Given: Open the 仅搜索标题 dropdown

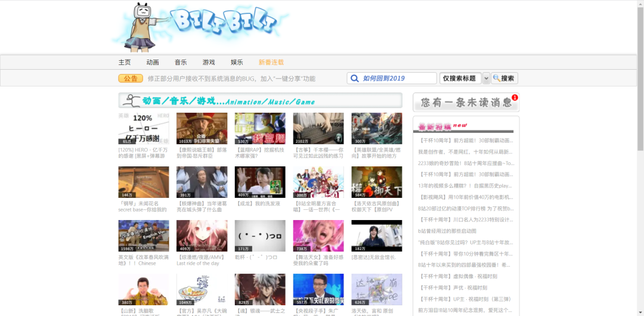Looking at the screenshot, I should tap(460, 79).
